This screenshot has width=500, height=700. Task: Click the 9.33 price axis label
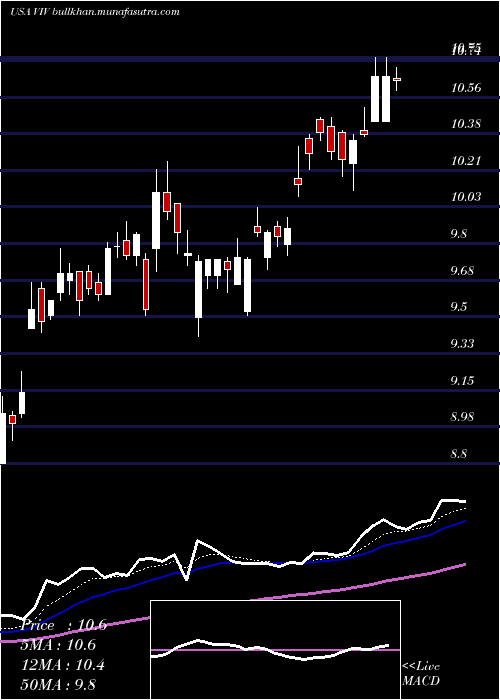click(462, 344)
